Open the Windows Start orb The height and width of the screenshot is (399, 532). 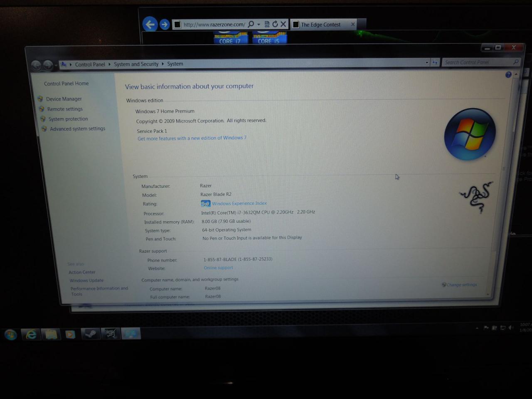pyautogui.click(x=11, y=335)
